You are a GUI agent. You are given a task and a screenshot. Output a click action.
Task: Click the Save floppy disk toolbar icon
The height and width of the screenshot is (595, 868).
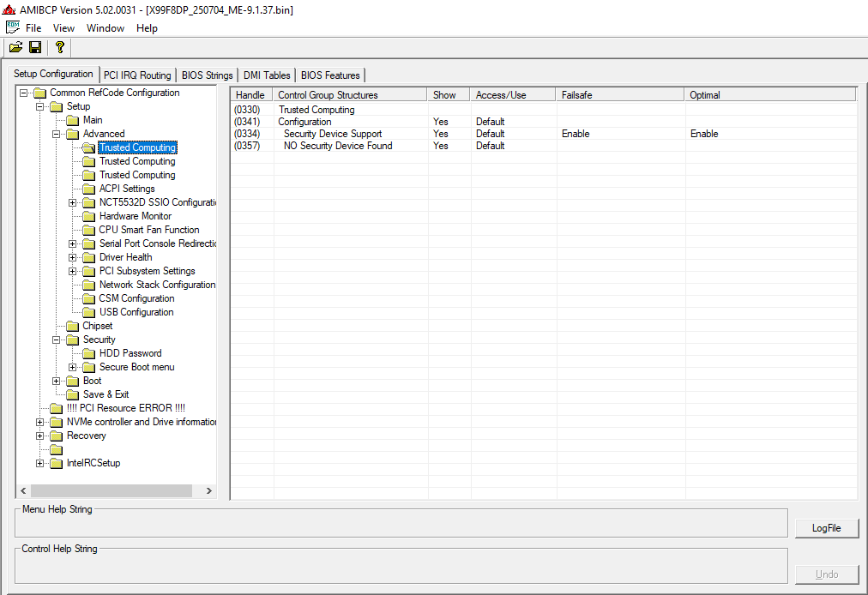(x=35, y=48)
